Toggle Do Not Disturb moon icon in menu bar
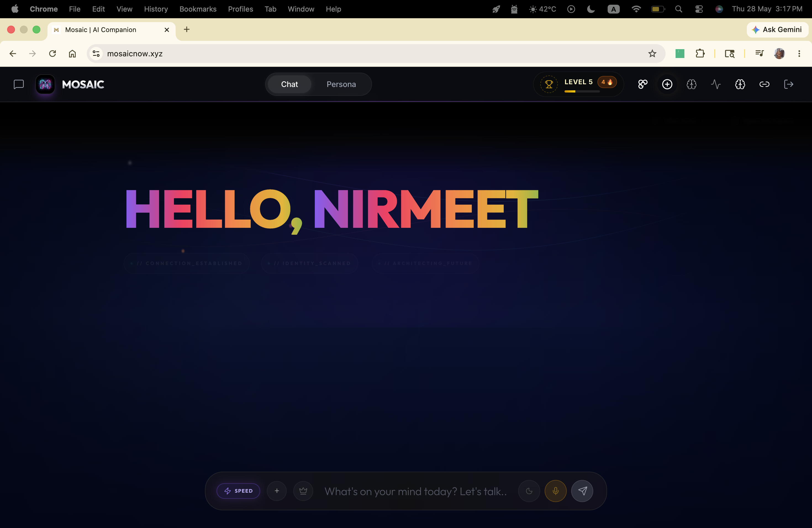 pos(590,9)
